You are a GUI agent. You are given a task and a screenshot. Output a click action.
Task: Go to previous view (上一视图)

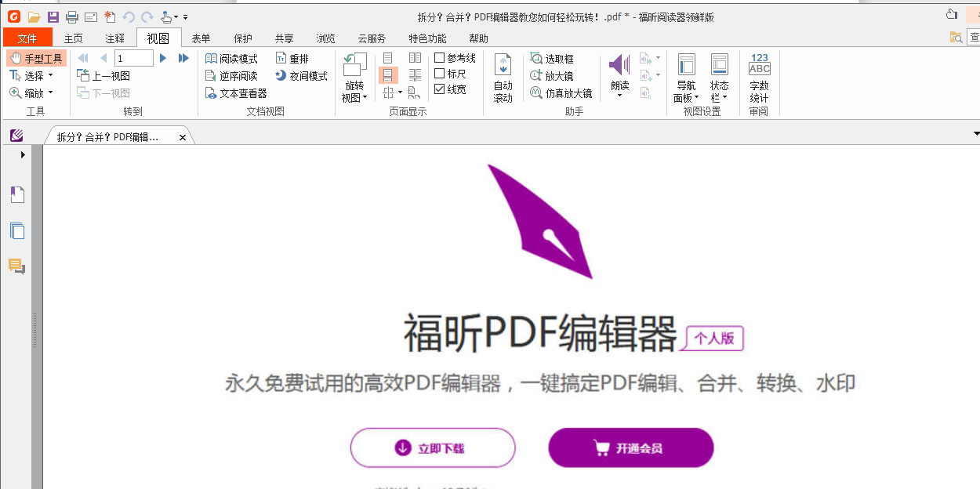point(103,76)
